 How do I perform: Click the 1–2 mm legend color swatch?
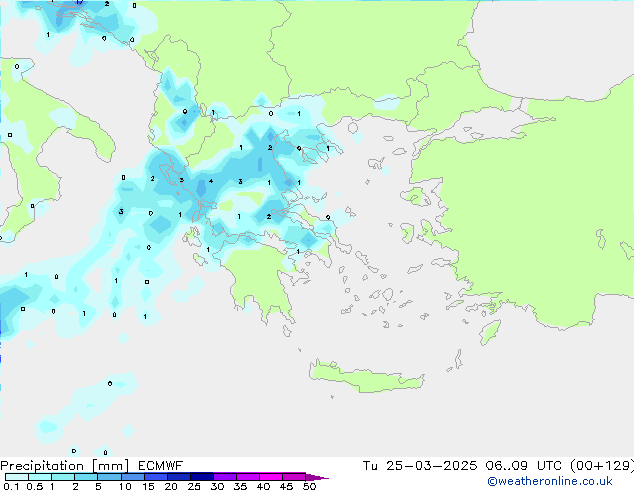tap(63, 477)
